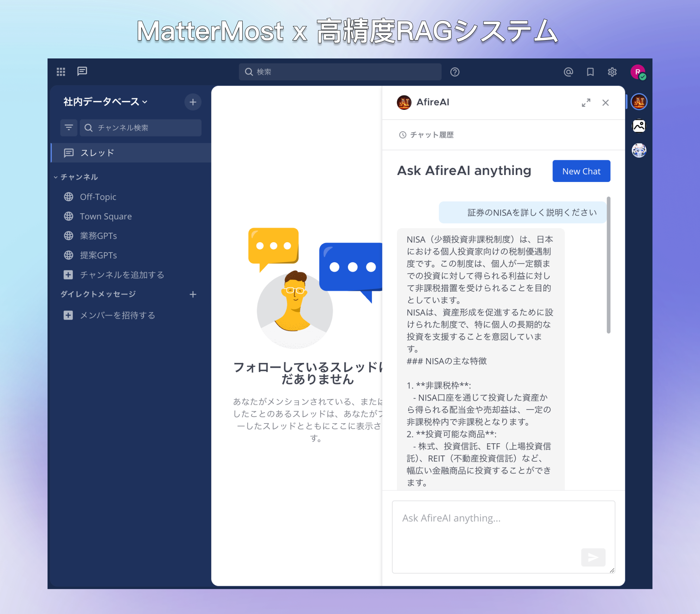
Task: Open the image app icon in app bar
Action: tap(639, 126)
